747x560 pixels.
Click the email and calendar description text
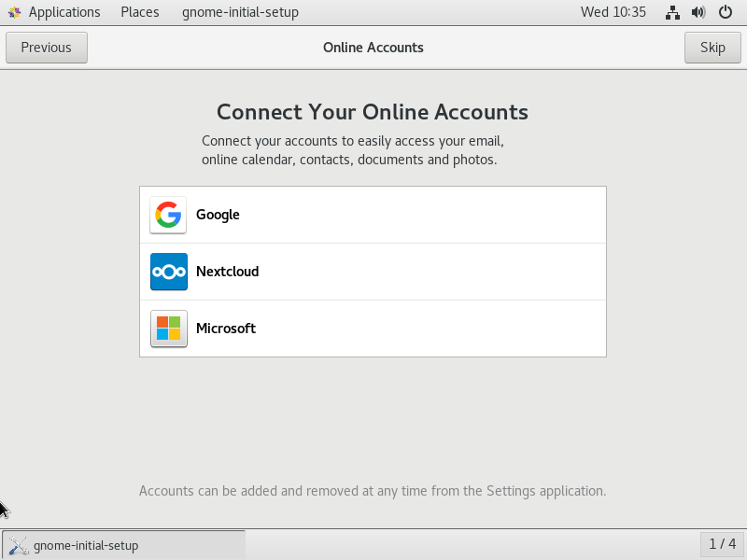[x=353, y=150]
